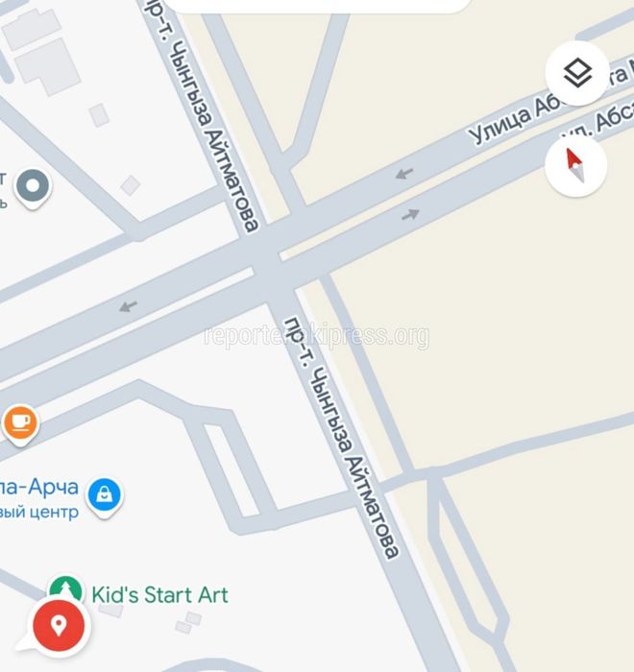Tap the lower-left westbound road arrow
Screen dimensions: 634x672
pyautogui.click(x=128, y=306)
